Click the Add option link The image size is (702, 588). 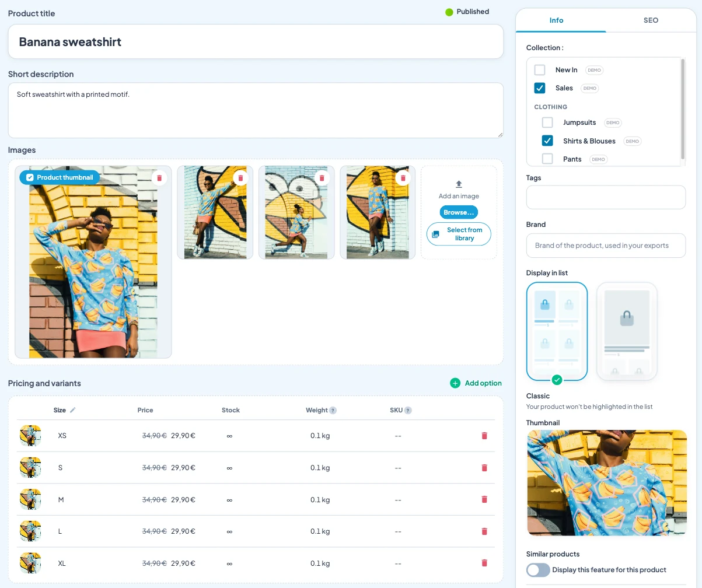pos(483,383)
